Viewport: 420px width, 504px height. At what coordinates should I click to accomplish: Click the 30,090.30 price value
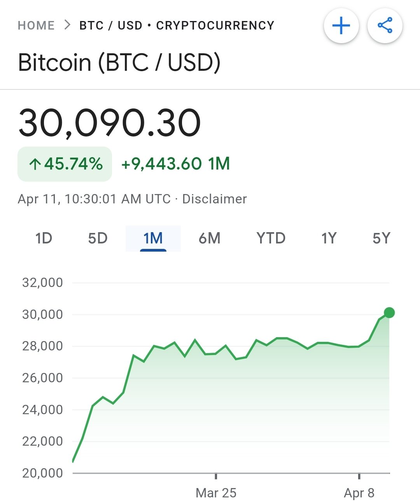(110, 123)
